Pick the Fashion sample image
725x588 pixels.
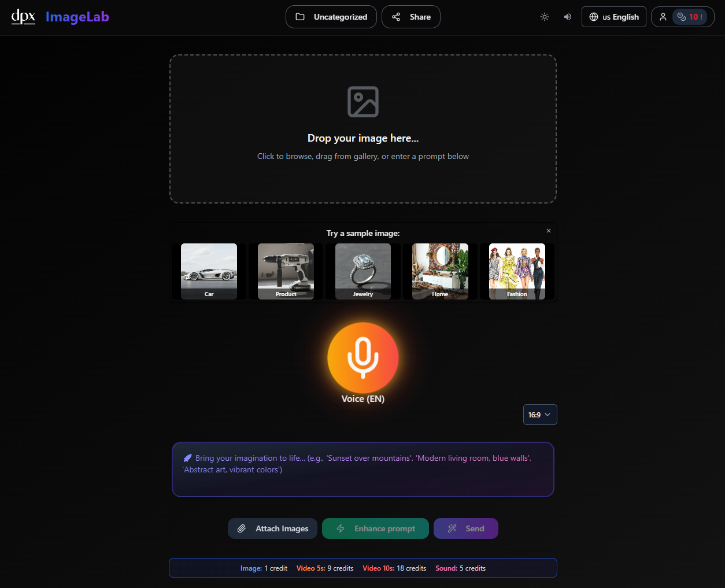[517, 271]
